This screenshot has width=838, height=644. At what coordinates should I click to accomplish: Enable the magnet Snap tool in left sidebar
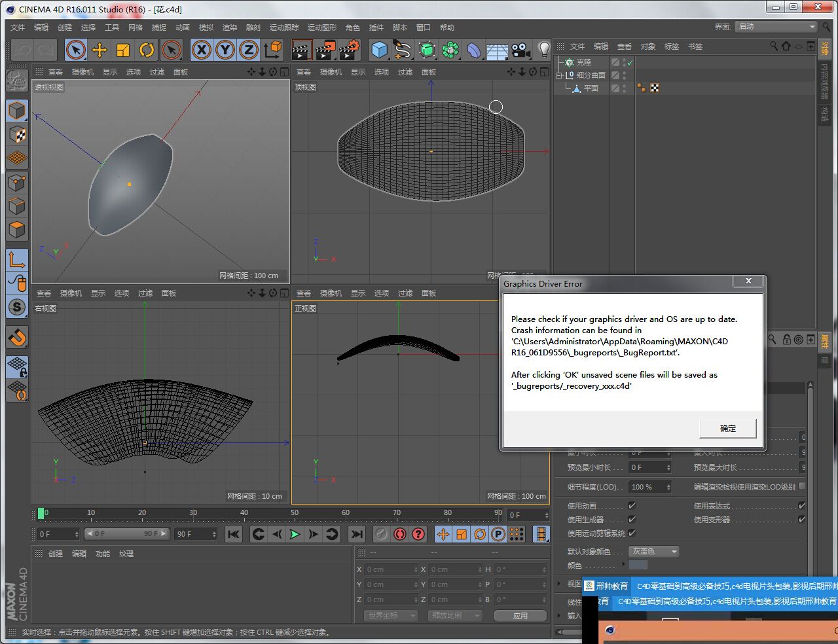tap(17, 337)
